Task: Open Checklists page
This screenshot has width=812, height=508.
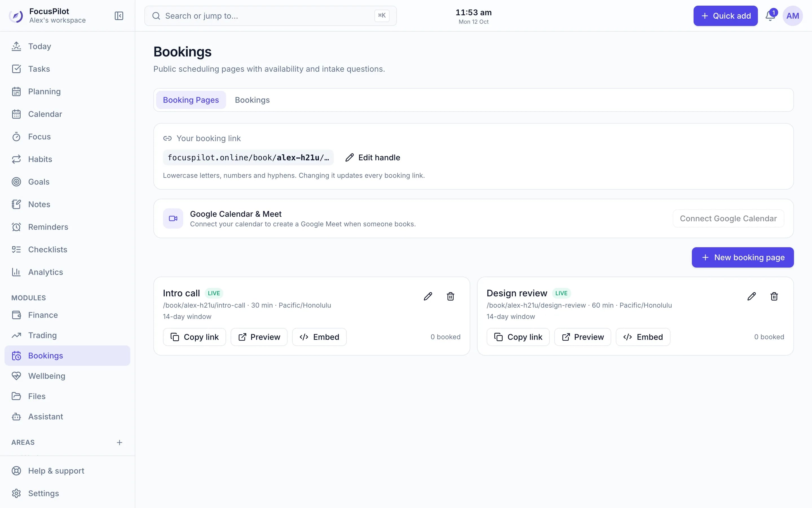Action: click(67, 250)
